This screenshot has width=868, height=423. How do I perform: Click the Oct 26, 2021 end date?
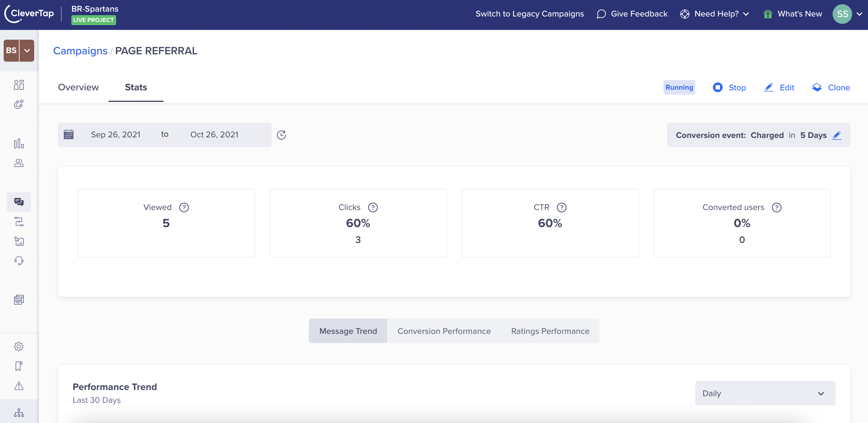click(x=214, y=135)
